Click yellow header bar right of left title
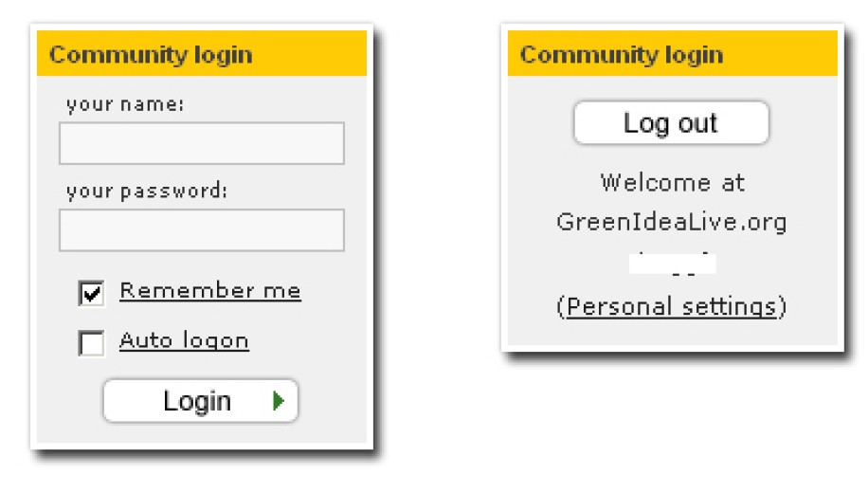Viewport: 868px width, 493px height. click(313, 55)
